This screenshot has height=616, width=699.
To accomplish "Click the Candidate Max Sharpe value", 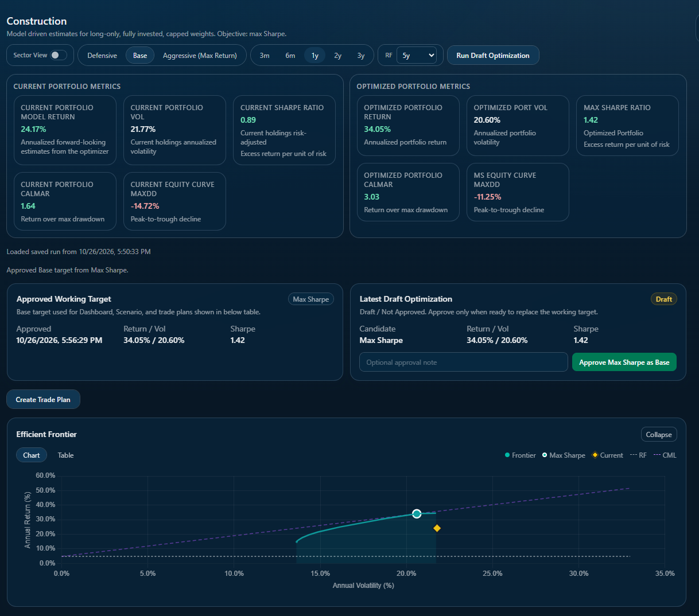I will pos(381,341).
